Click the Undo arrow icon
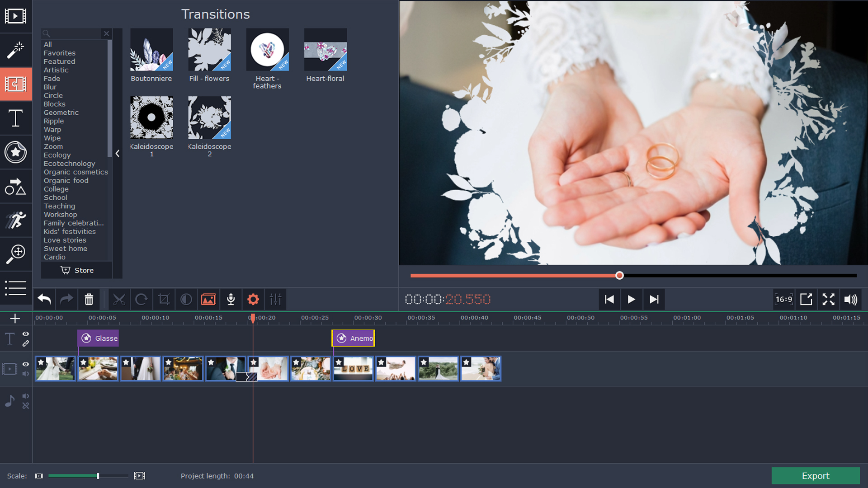The height and width of the screenshot is (488, 868). point(43,299)
